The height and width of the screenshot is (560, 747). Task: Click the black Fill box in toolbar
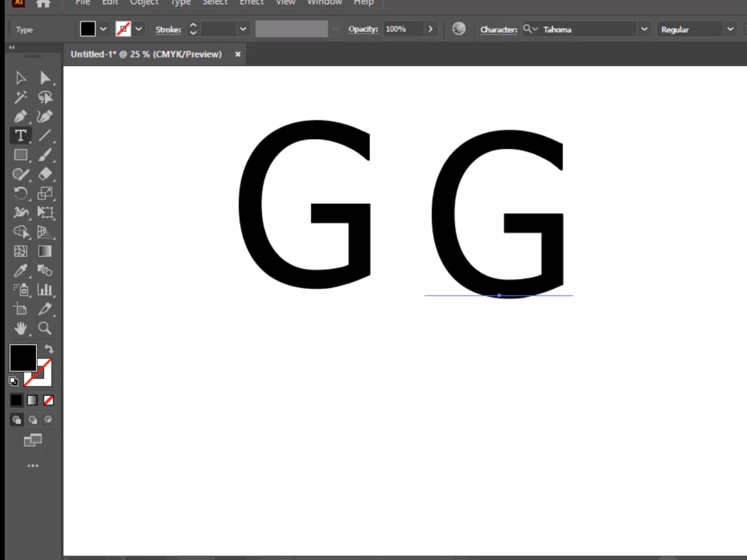click(23, 358)
